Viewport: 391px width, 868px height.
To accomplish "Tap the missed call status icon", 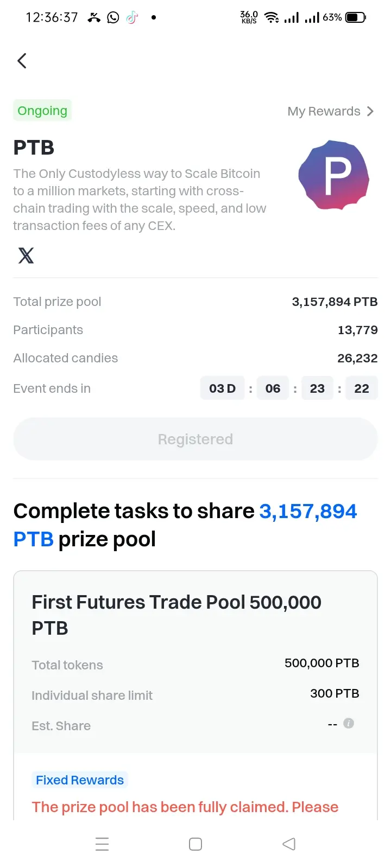I will coord(94,17).
